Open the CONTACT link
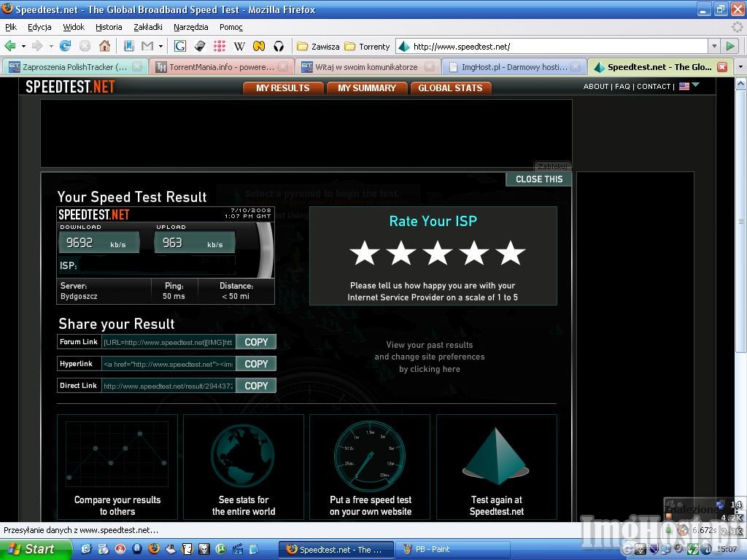The width and height of the screenshot is (747, 560). tap(654, 86)
